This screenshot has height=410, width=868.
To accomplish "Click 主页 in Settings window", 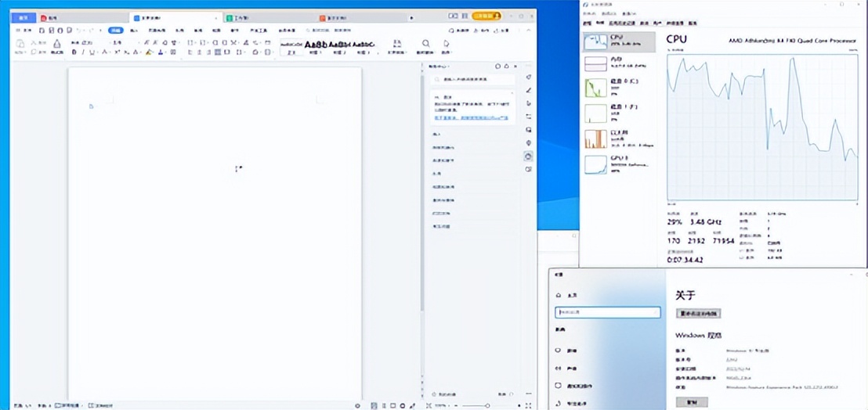I will click(x=566, y=295).
